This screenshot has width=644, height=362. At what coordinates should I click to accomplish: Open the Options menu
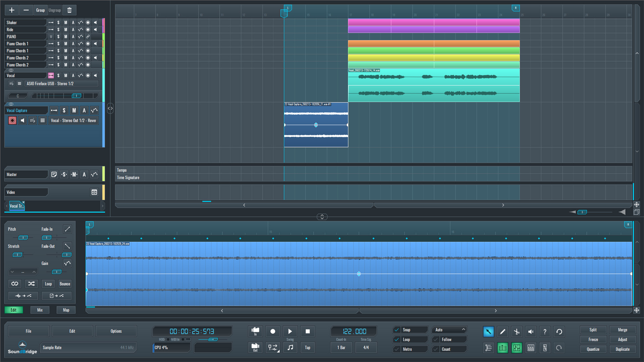[116, 331]
